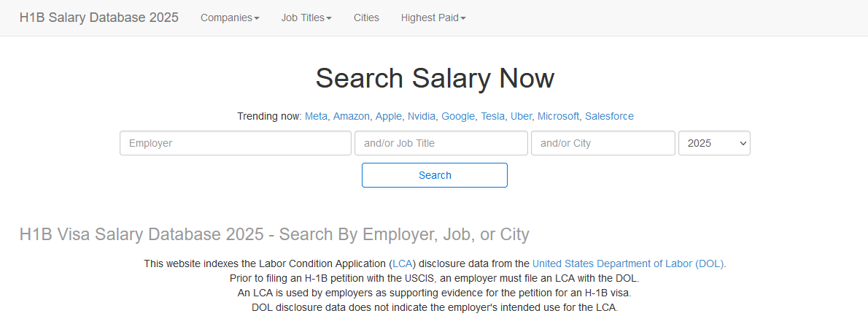Click the H1B Salary Database 2025 brand

pyautogui.click(x=99, y=18)
